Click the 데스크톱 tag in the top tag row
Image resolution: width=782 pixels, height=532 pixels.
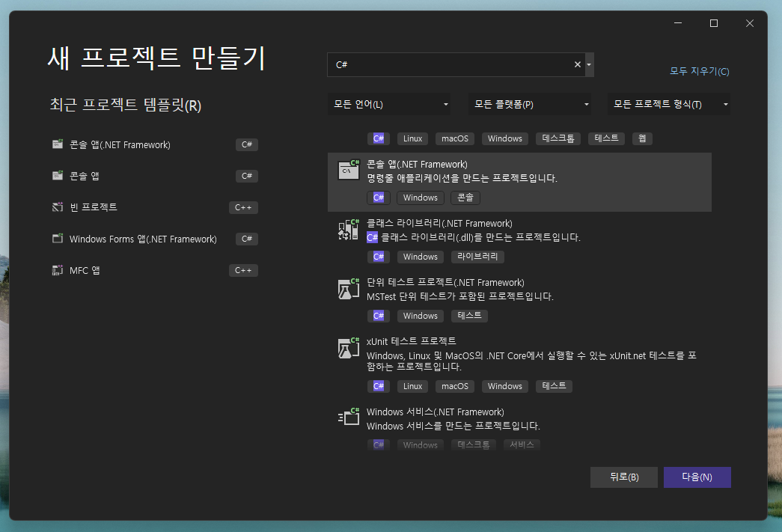(x=558, y=138)
